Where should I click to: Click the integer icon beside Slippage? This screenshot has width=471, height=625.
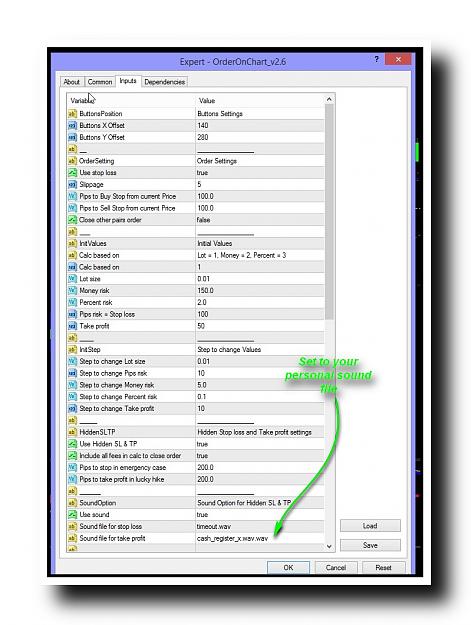pos(72,185)
